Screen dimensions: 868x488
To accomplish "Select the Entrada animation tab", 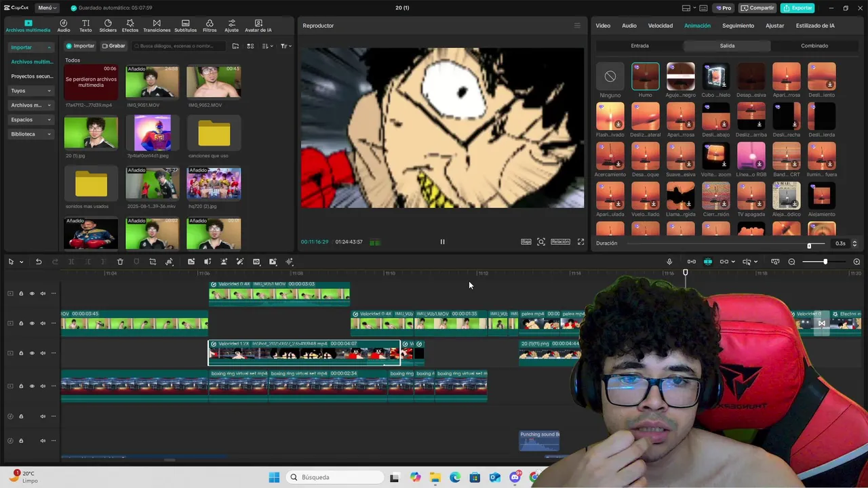I will pos(639,45).
